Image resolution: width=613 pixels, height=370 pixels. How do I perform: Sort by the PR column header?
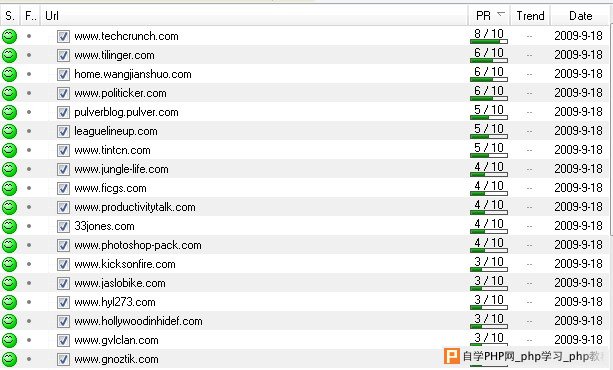coord(489,16)
